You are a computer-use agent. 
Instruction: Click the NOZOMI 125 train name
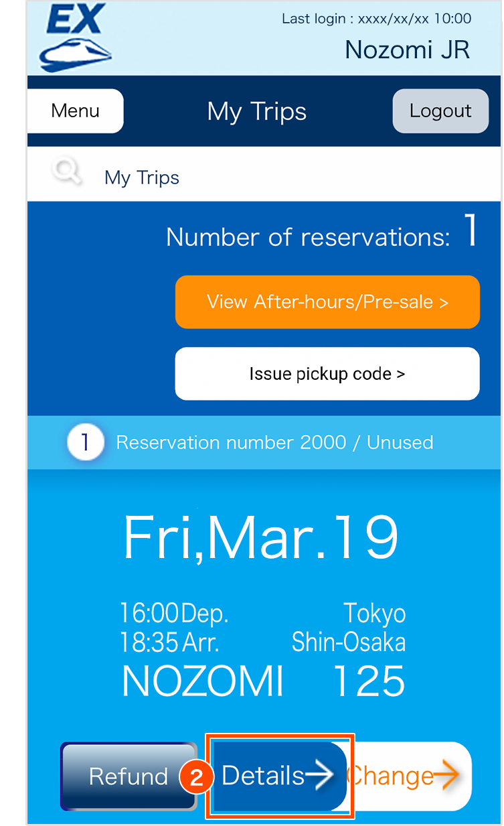click(x=264, y=681)
